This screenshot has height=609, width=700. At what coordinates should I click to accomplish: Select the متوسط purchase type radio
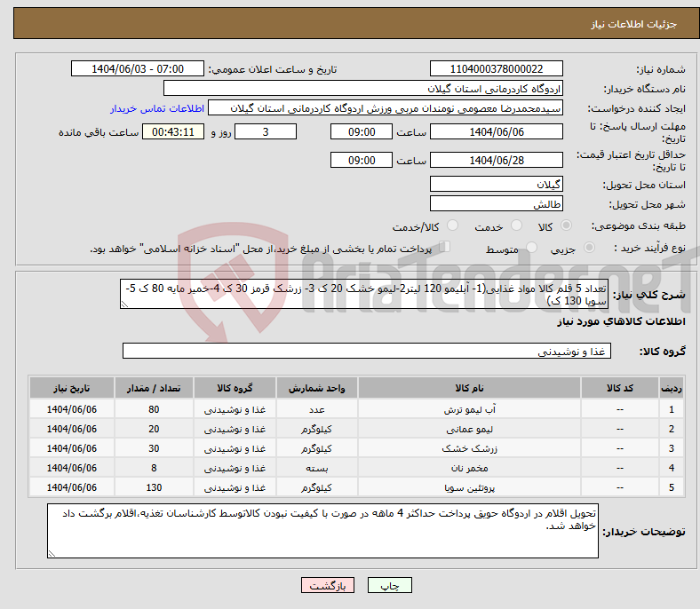tap(529, 249)
